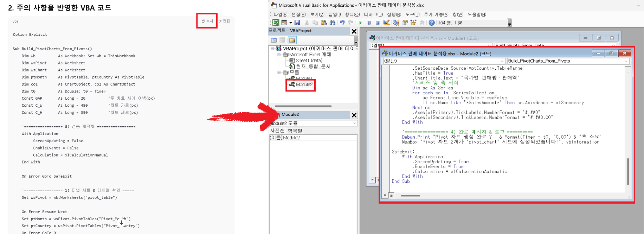644x234 pixels.
Task: Select Module2 in project tree
Action: pyautogui.click(x=301, y=84)
